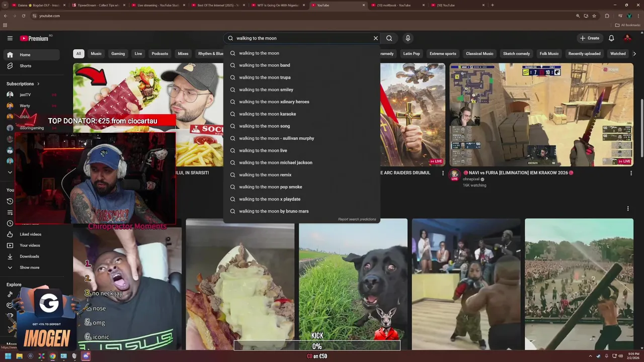The width and height of the screenshot is (644, 362).
Task: Open Discord from the taskbar
Action: point(86,356)
